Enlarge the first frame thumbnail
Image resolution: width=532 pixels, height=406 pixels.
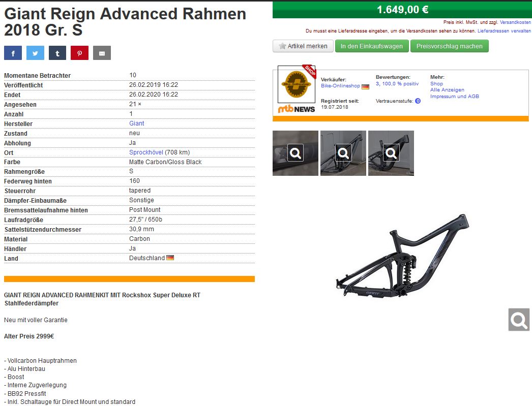(x=295, y=153)
